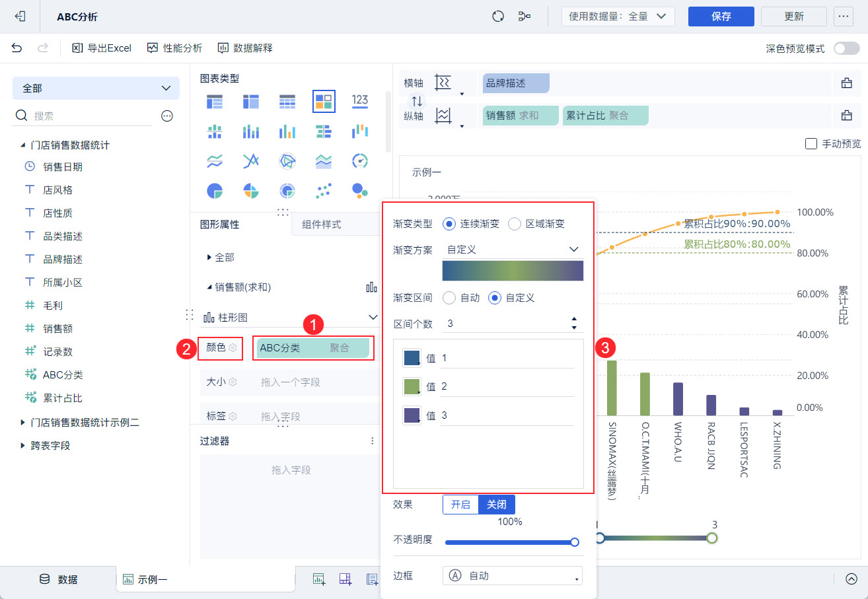868x599 pixels.
Task: Expand the 跨表字段 node
Action: click(22, 446)
